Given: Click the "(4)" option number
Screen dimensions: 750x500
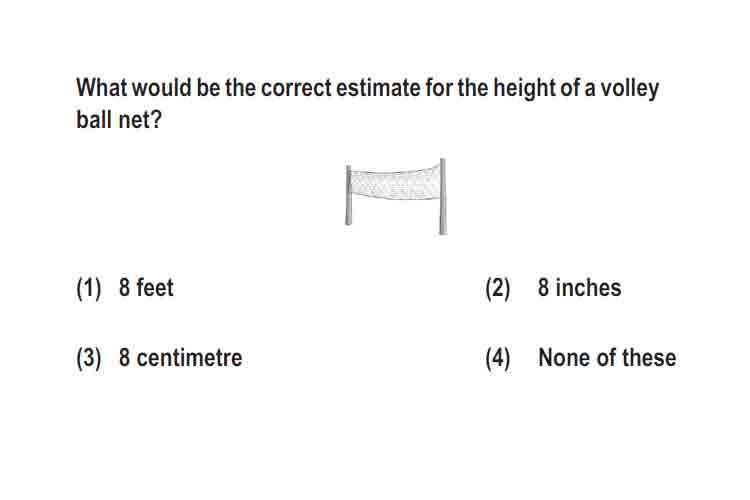Looking at the screenshot, I should (x=498, y=358).
